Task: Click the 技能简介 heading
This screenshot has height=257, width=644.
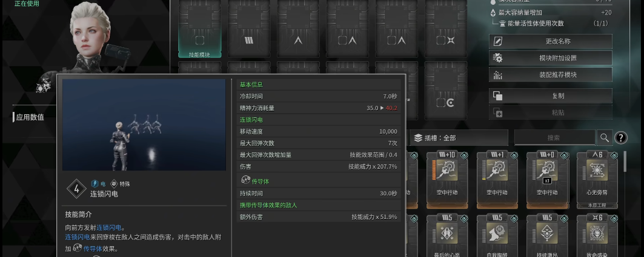Action: pyautogui.click(x=78, y=215)
